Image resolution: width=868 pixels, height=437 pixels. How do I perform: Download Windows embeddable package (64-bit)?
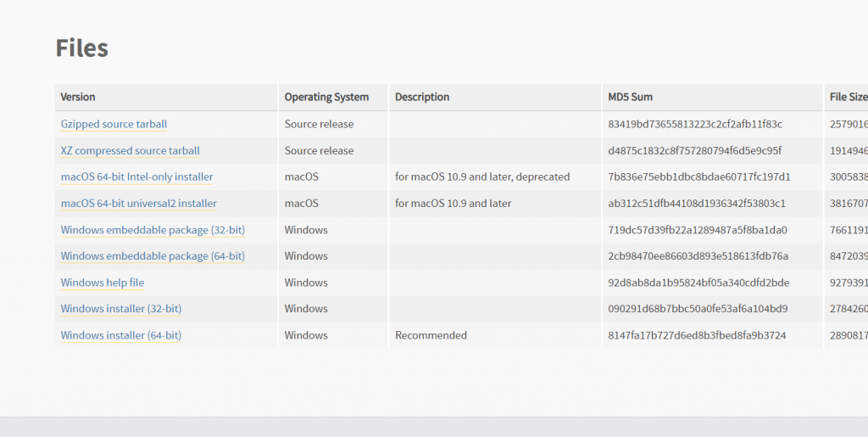point(152,256)
